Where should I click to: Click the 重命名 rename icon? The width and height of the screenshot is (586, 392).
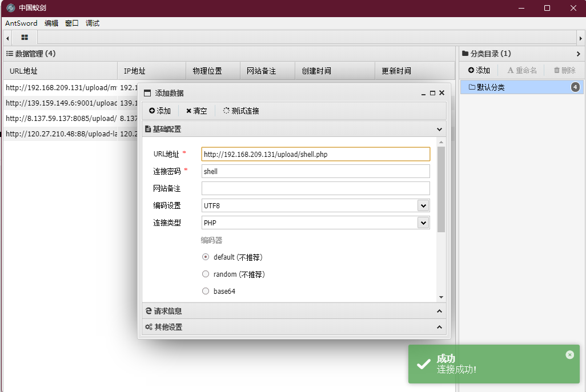[x=521, y=70]
